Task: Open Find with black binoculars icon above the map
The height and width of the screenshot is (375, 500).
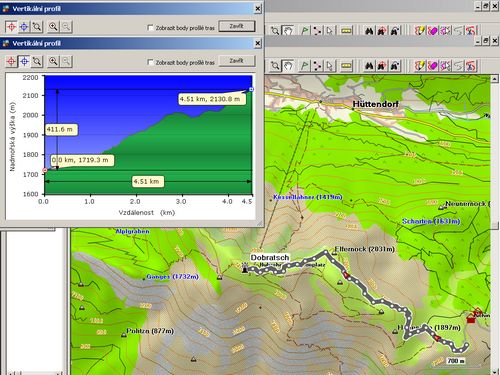Action: coord(369,66)
